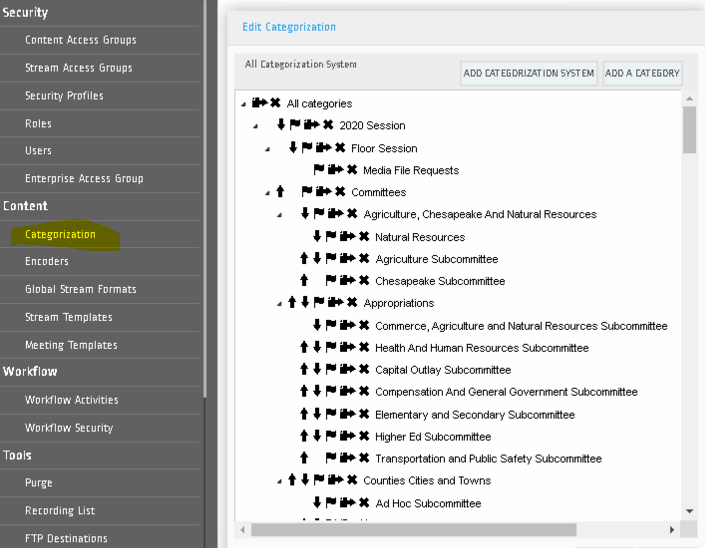This screenshot has height=548, width=705.
Task: Delete All categories using the X icon
Action: [x=275, y=102]
